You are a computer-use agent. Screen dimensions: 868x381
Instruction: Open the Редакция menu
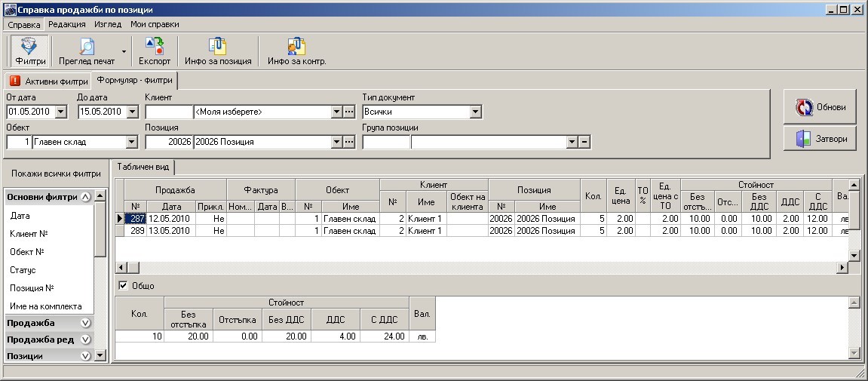click(x=67, y=24)
